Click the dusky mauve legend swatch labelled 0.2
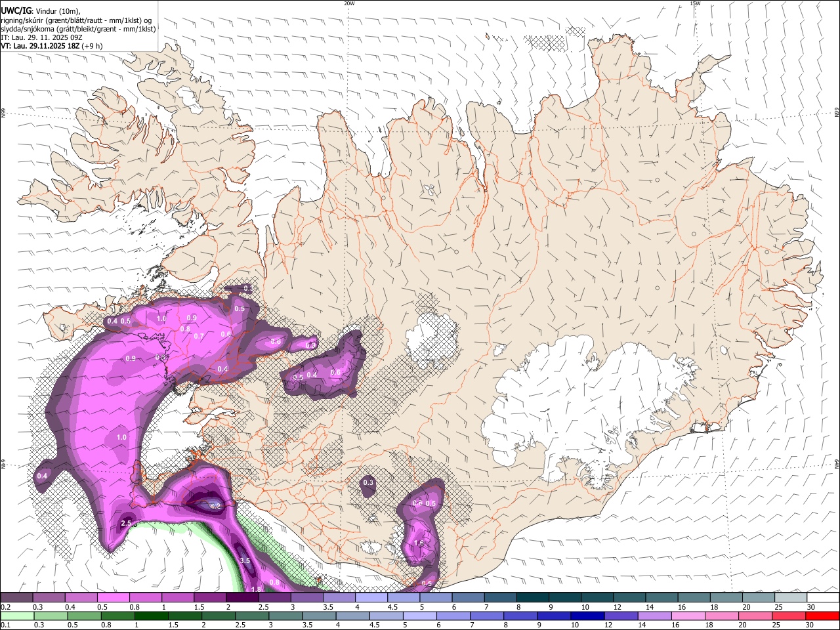The image size is (840, 630). 16,598
